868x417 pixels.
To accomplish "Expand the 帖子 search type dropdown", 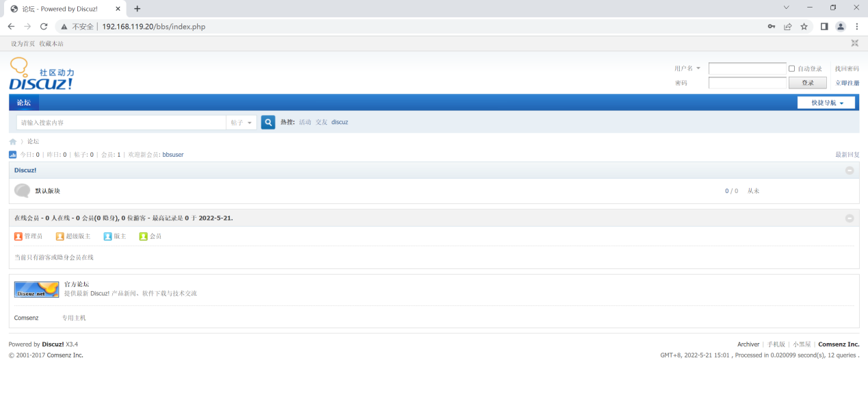I will point(241,123).
